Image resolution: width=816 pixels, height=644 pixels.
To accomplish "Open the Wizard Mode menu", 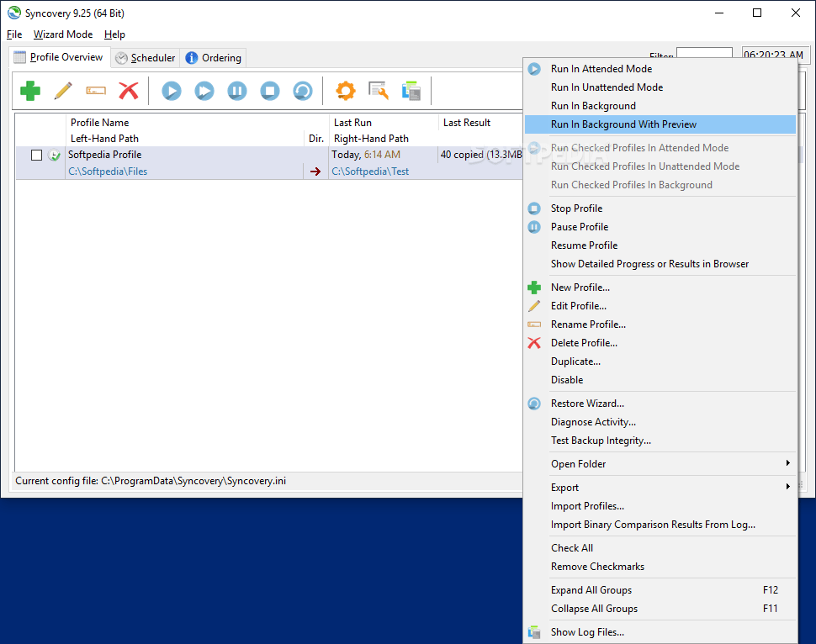I will pos(63,34).
